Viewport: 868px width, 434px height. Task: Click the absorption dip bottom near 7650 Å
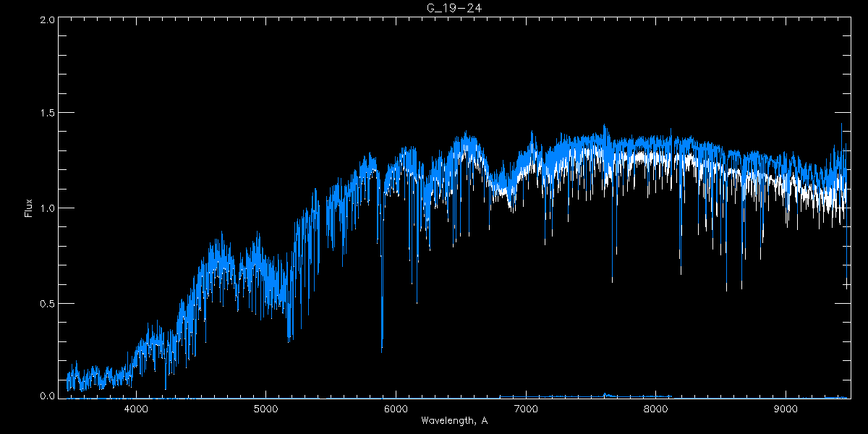(612, 281)
